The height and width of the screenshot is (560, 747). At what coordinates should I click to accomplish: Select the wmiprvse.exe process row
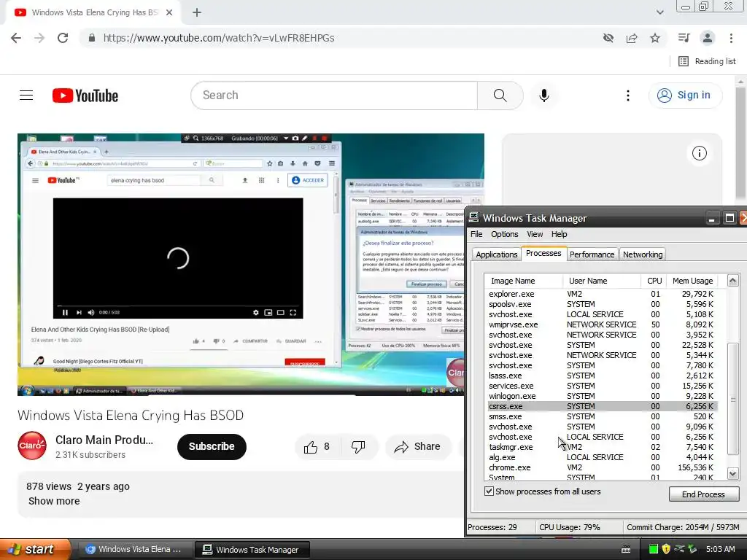click(x=601, y=324)
